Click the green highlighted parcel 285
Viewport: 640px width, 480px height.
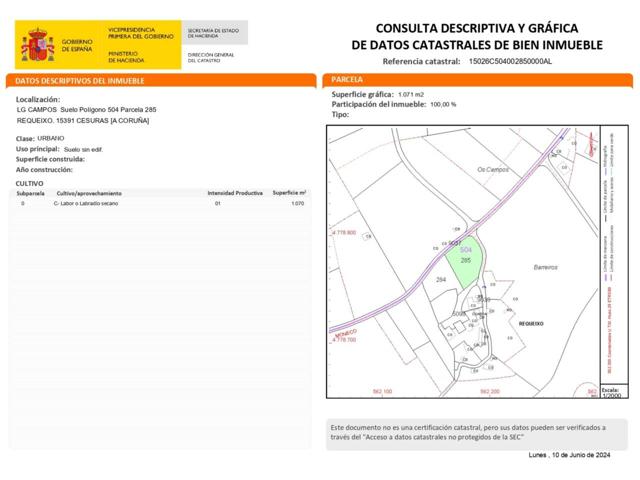(x=463, y=263)
